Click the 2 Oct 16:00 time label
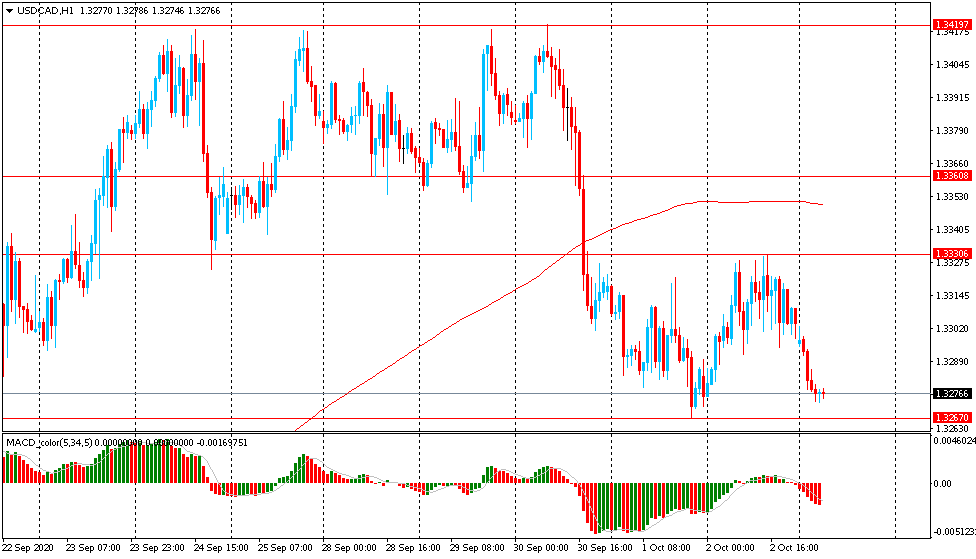 pos(794,548)
